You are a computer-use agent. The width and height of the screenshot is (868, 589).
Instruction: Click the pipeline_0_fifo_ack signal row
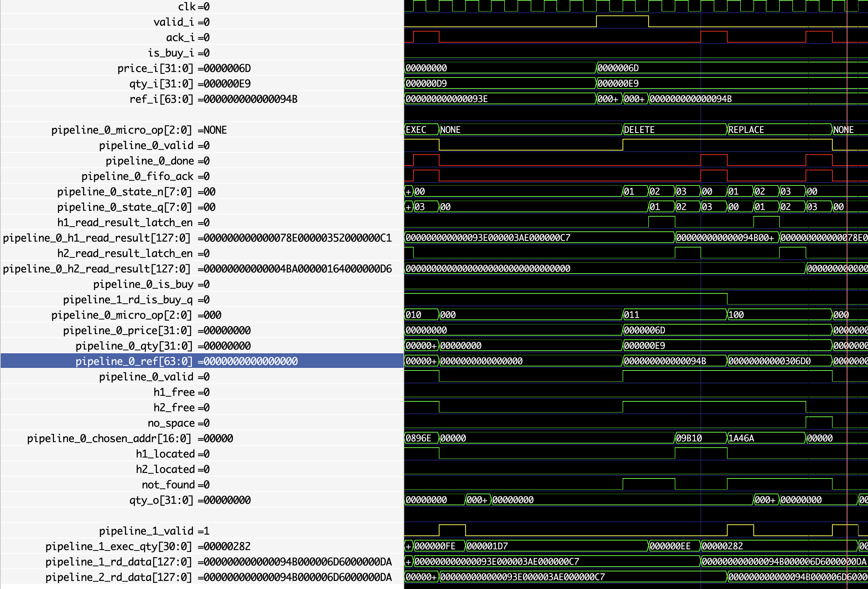(202, 176)
